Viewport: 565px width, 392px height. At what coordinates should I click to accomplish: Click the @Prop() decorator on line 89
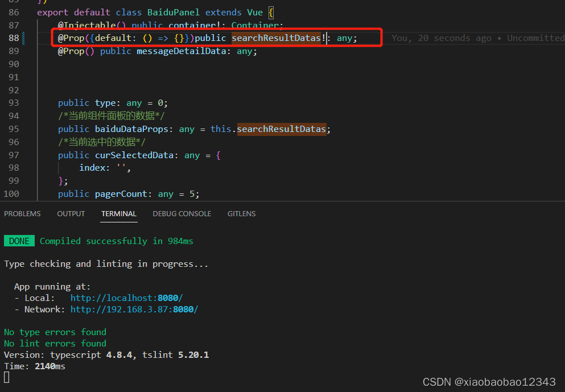[76, 51]
